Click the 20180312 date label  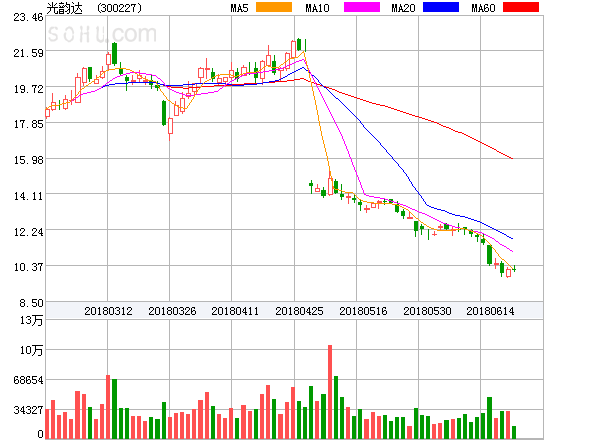click(108, 311)
